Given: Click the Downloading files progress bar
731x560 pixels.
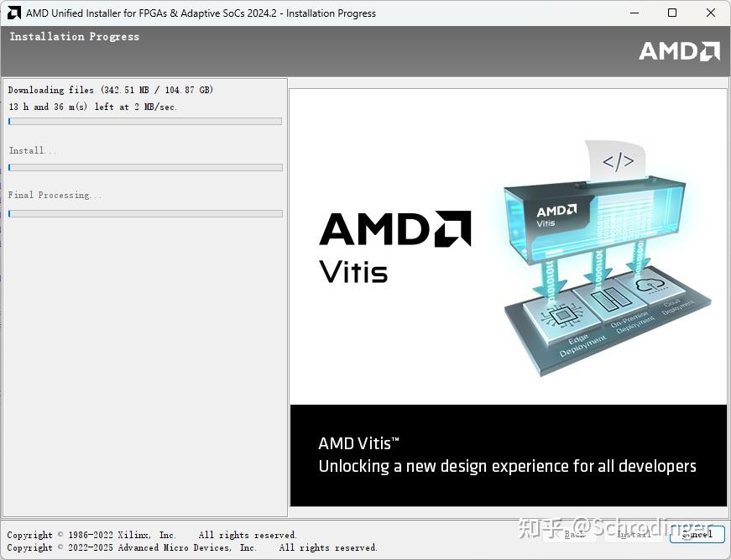Looking at the screenshot, I should click(144, 121).
